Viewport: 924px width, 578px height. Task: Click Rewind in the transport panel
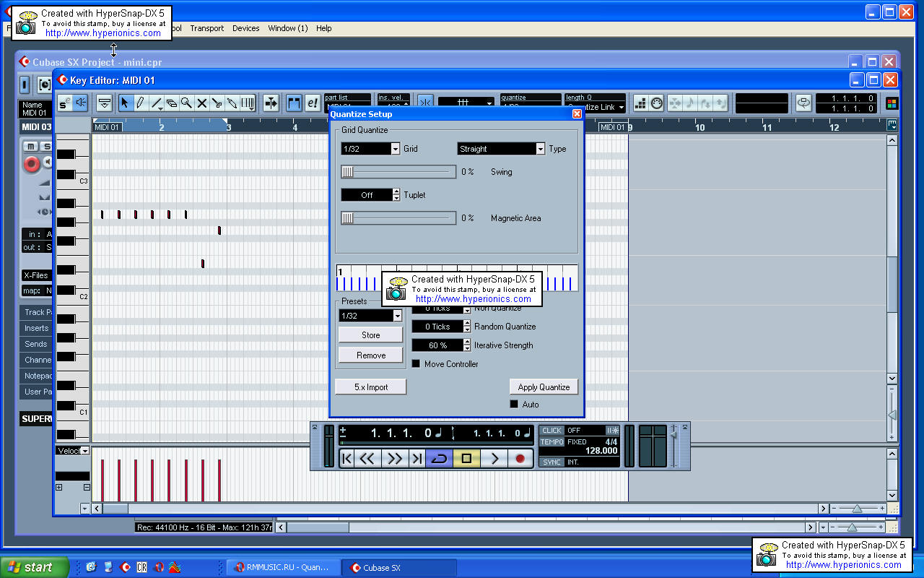(367, 458)
